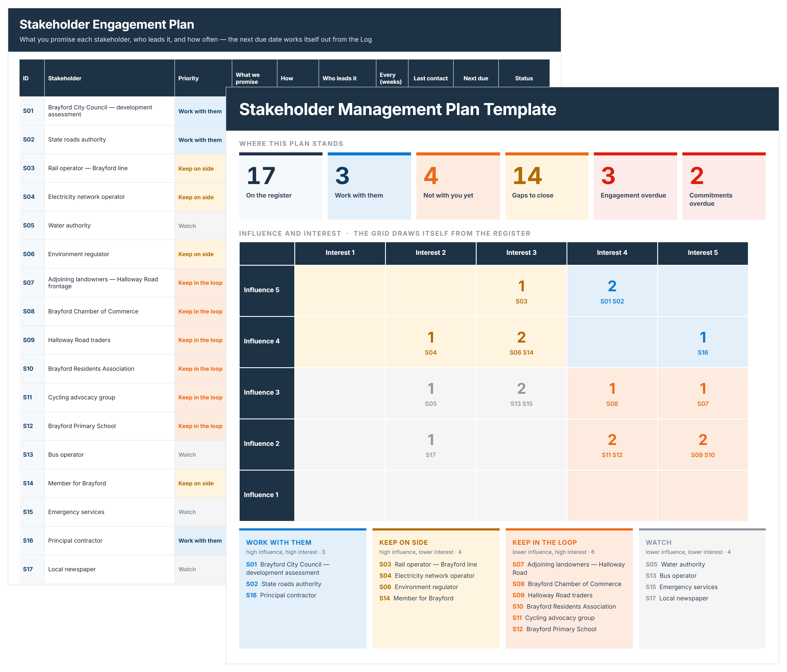Click 'Emergency services' table cell
The width and height of the screenshot is (787, 672).
click(109, 512)
